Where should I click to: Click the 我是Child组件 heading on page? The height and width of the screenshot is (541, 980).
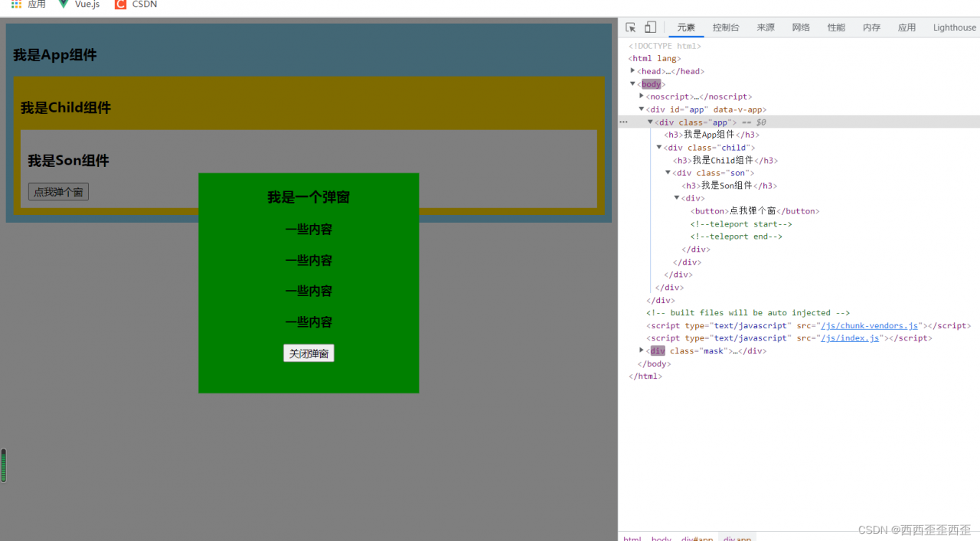pos(66,108)
